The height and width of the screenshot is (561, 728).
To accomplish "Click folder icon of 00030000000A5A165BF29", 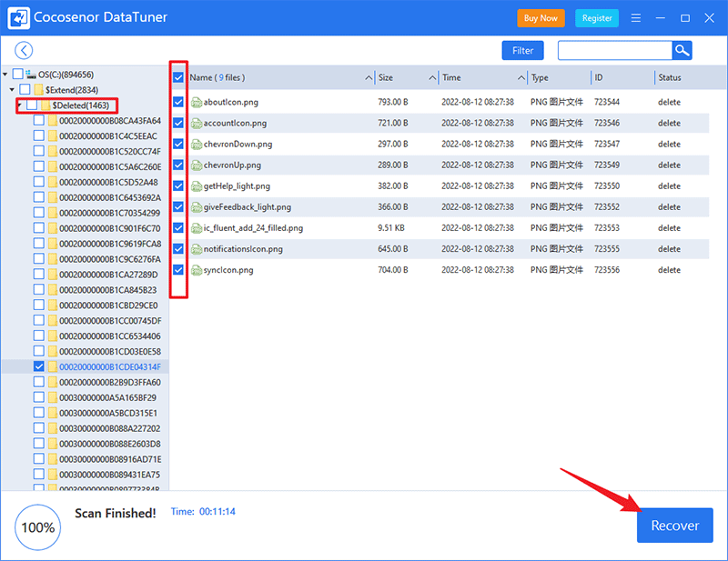I will click(53, 397).
